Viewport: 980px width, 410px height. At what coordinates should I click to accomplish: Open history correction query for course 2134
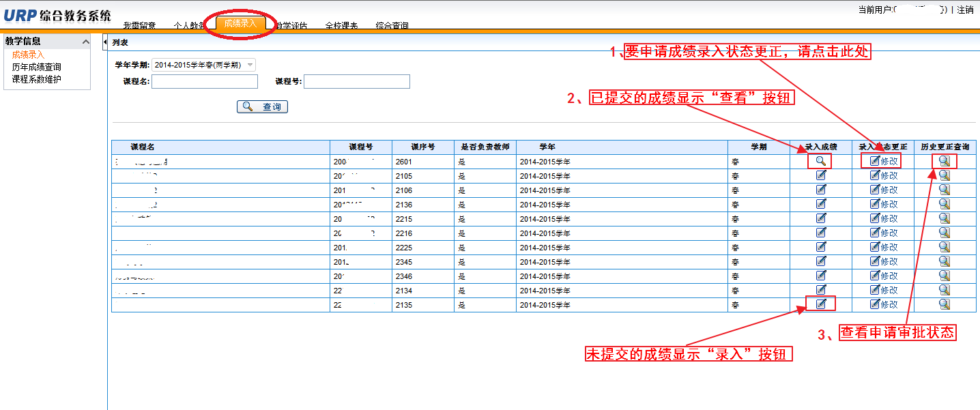pos(945,290)
